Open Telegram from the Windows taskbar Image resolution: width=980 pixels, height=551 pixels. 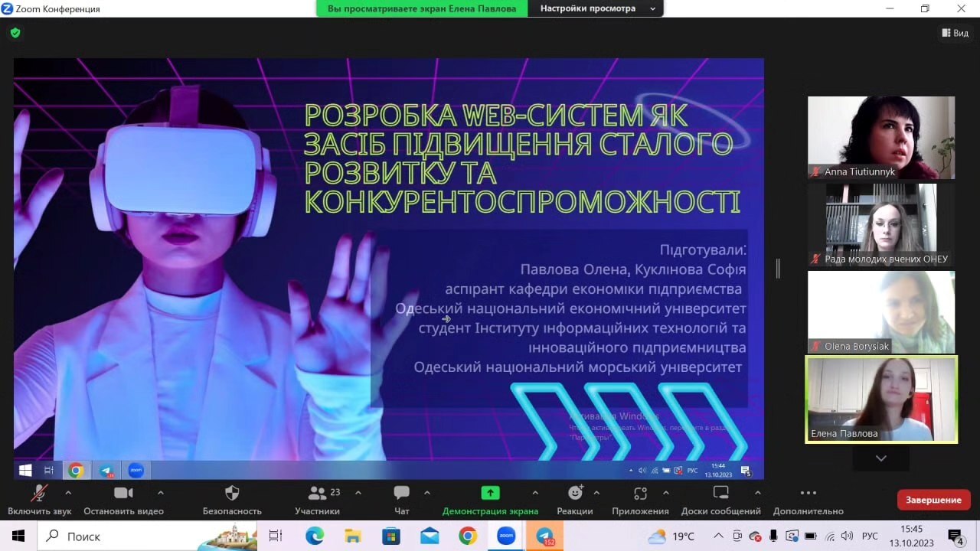pyautogui.click(x=544, y=536)
